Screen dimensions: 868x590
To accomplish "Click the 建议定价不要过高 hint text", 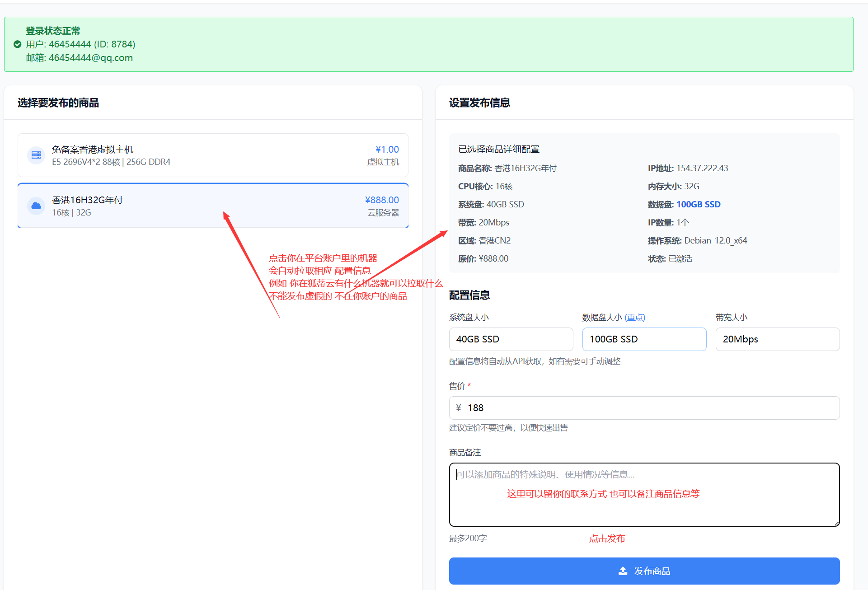I will 508,428.
